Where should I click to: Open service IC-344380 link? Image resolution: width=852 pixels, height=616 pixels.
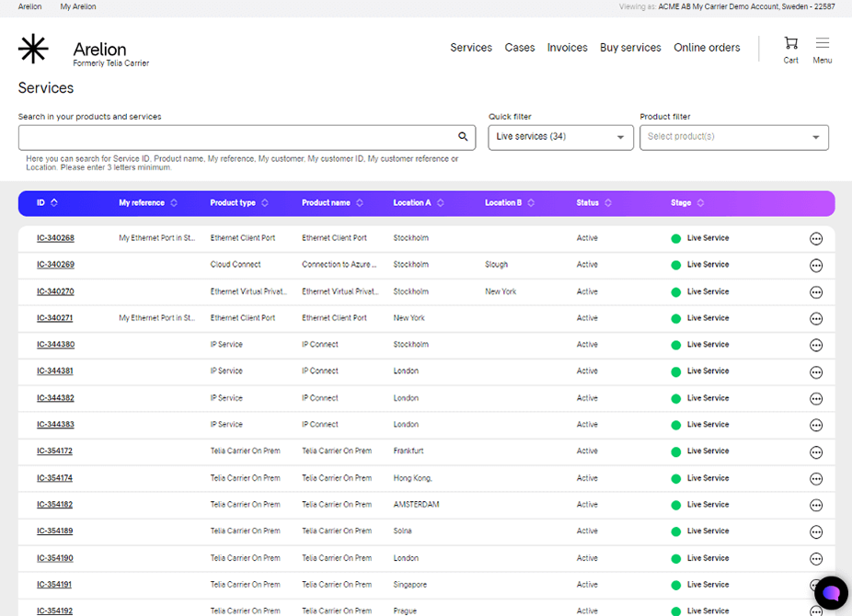[55, 345]
